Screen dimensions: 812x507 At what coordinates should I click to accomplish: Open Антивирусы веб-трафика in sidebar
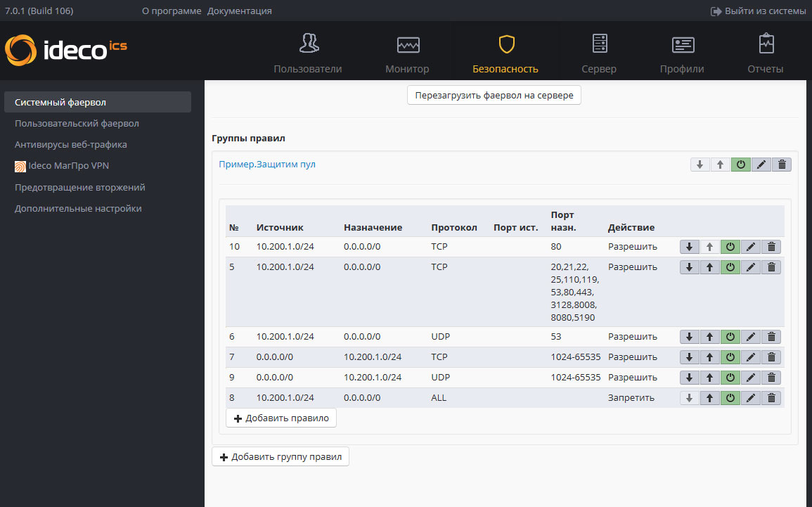point(70,144)
